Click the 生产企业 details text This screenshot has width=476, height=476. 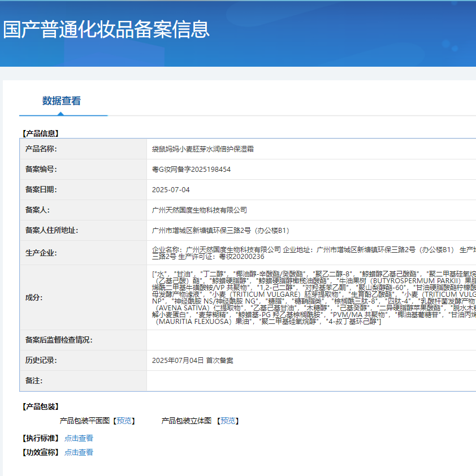click(x=311, y=253)
